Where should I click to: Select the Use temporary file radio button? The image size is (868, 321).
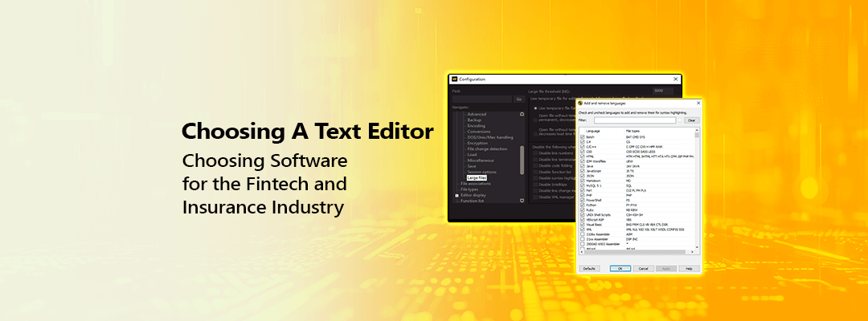(535, 108)
